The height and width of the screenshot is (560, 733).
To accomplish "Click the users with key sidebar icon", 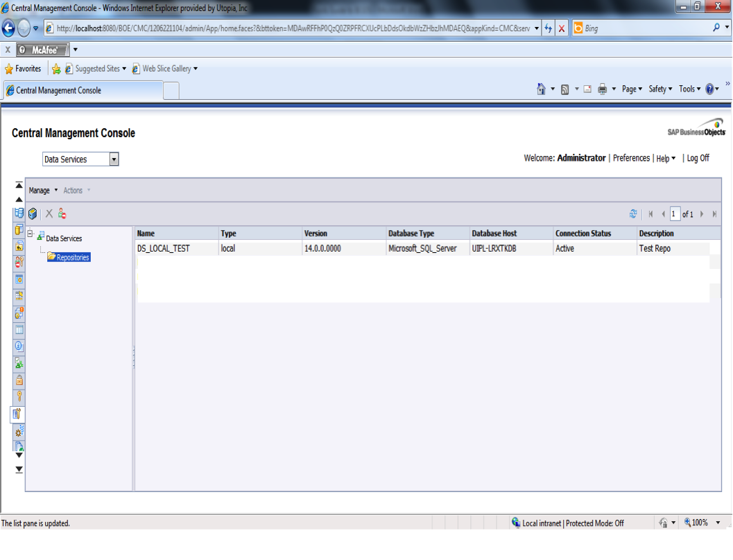I will 19,263.
